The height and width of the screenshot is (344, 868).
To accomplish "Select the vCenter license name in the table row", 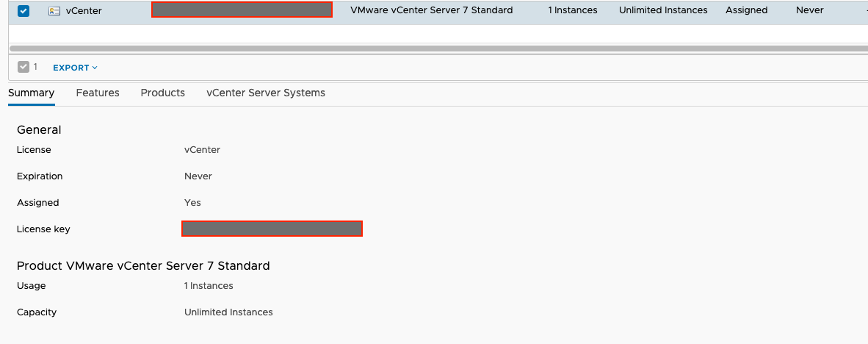I will [84, 11].
